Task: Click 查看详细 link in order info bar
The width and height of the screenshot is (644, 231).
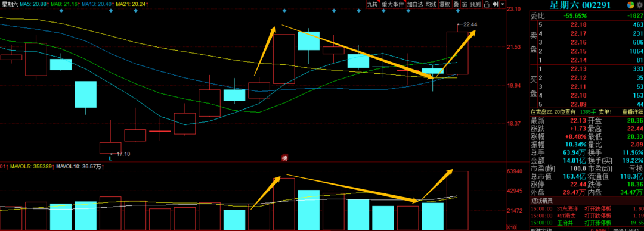Action: pyautogui.click(x=633, y=111)
